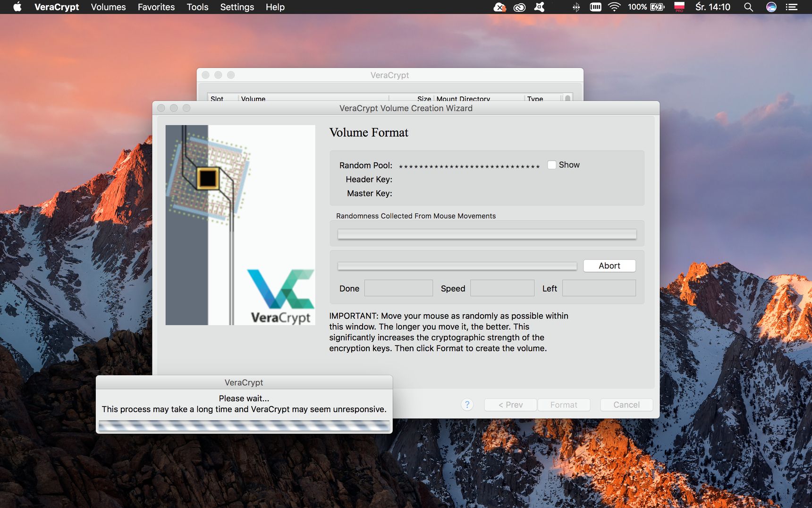Click the Volume column header in VeraCrypt window
This screenshot has height=508, width=812.
253,98
